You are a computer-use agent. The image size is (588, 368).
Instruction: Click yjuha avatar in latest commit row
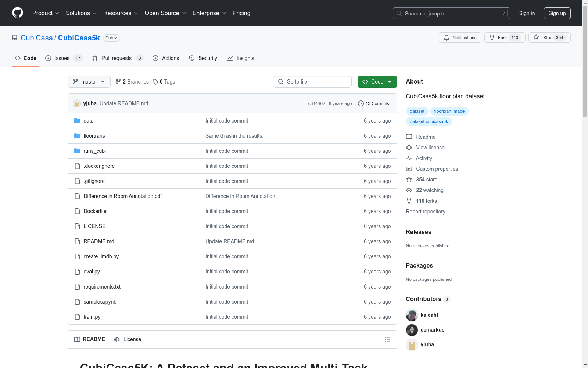[77, 103]
